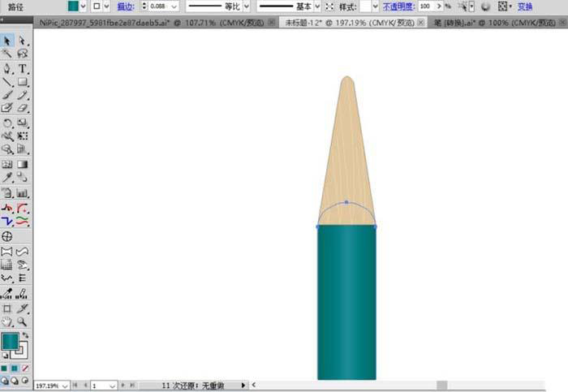Select the Zoom magnifier tool
Image resolution: width=568 pixels, height=392 pixels.
pos(23,321)
